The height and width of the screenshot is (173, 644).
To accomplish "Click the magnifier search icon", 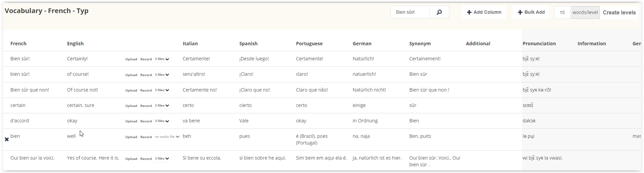I will coord(439,12).
